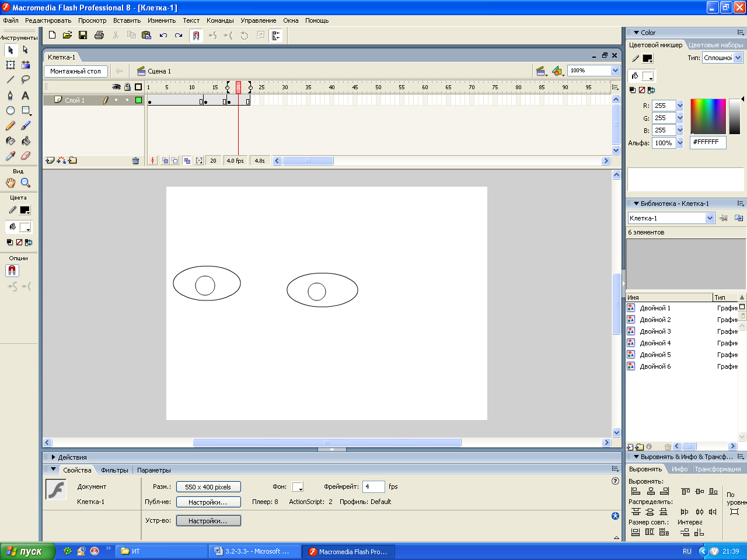
Task: Click the Open file toolbar icon
Action: click(x=67, y=36)
